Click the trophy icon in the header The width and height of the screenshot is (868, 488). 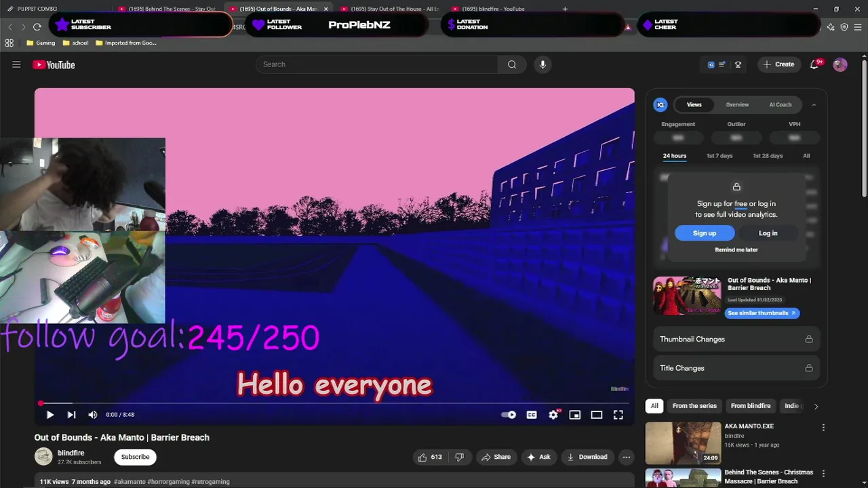click(738, 65)
